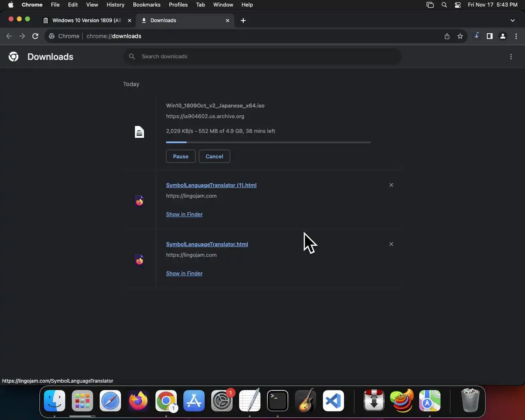This screenshot has width=525, height=420.
Task: Open the Window menu
Action: [x=223, y=5]
